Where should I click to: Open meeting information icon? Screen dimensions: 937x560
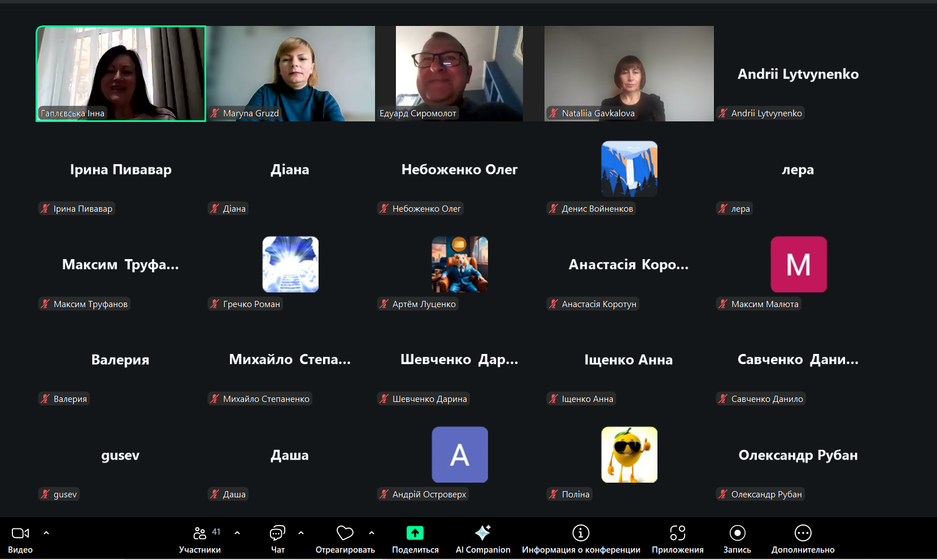click(x=581, y=533)
